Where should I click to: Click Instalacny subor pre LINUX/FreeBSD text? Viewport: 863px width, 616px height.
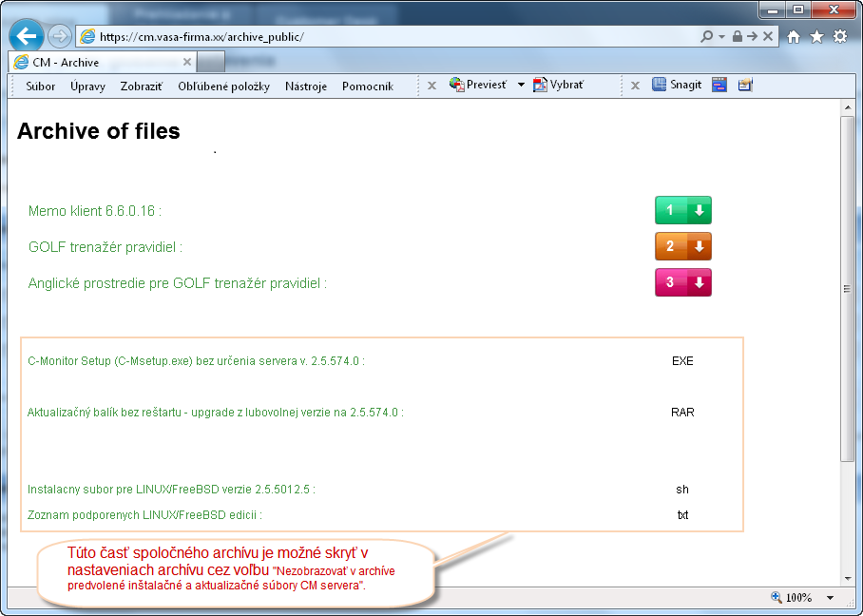171,490
